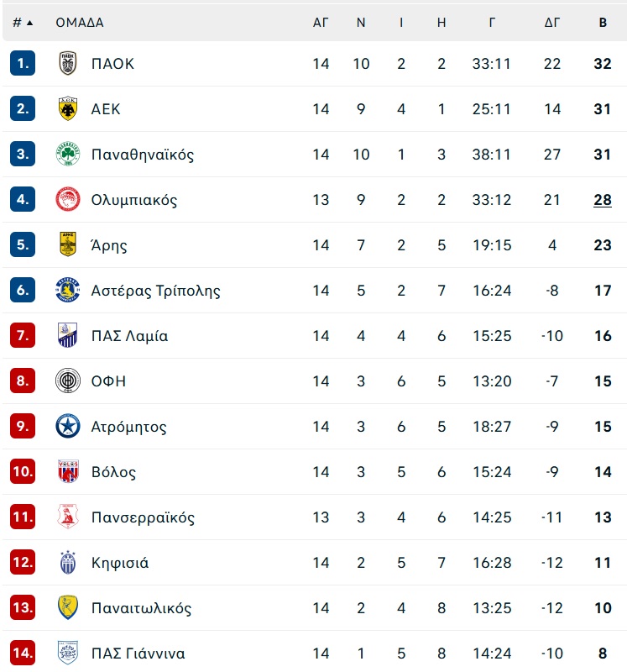627x672 pixels.
Task: Sort standings by the Β points column
Action: (603, 23)
